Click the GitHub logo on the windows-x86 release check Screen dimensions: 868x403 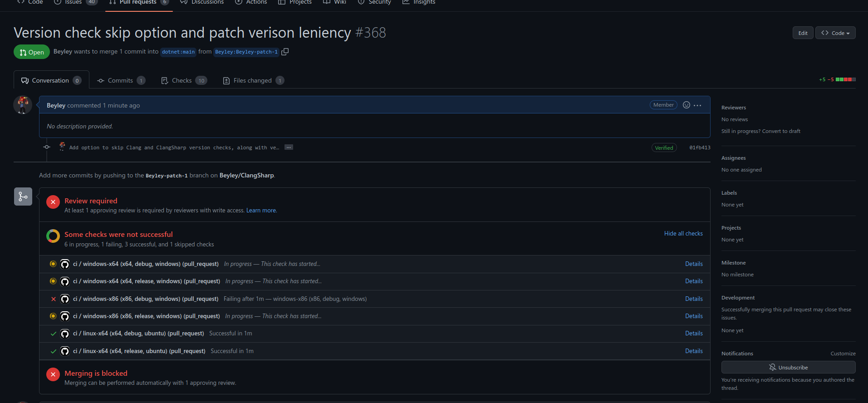click(x=65, y=316)
